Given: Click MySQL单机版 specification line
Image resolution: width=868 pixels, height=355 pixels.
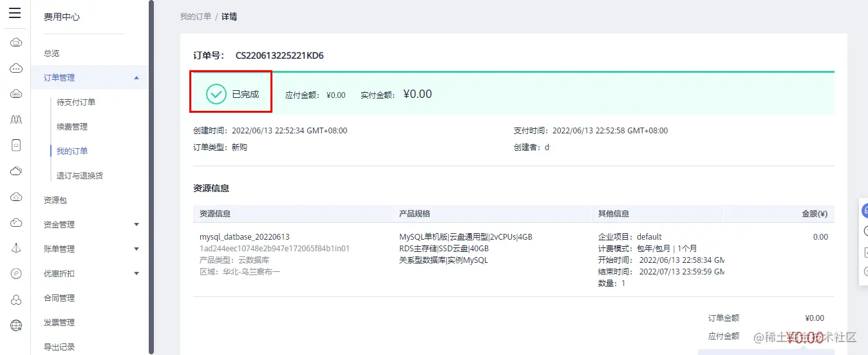Looking at the screenshot, I should coord(466,237).
